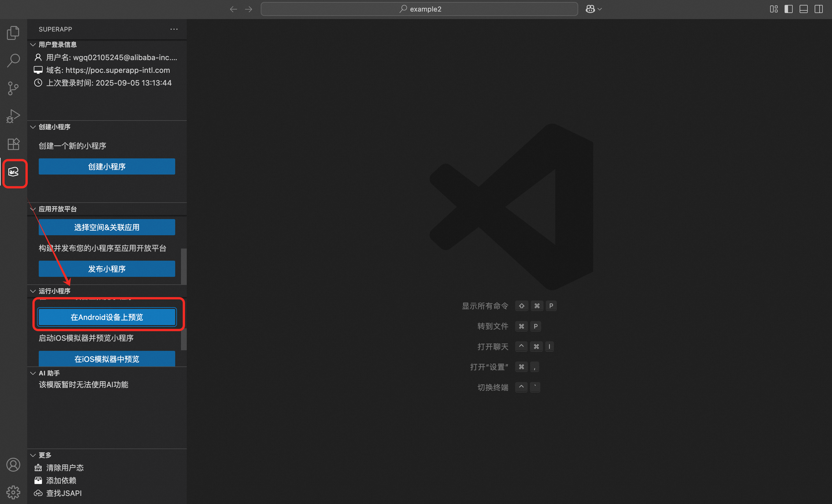This screenshot has height=504, width=832.
Task: Open the SUPERAPP panel more actions menu
Action: pos(174,29)
